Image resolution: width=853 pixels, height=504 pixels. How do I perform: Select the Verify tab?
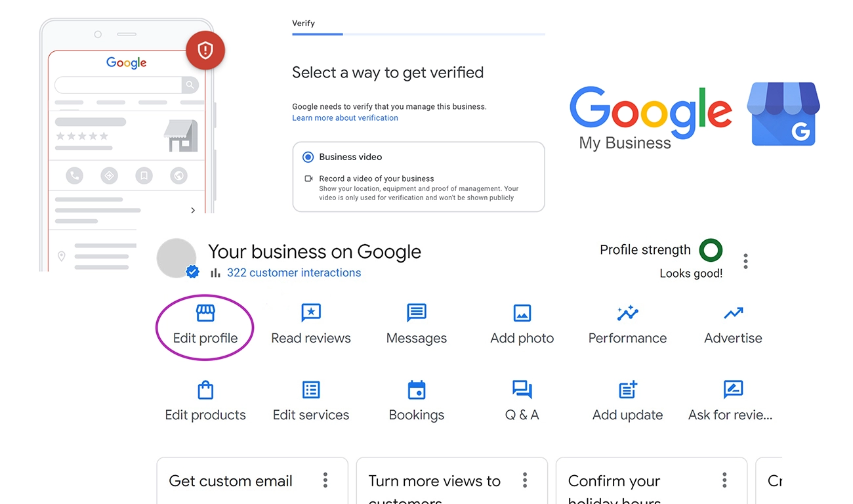304,24
